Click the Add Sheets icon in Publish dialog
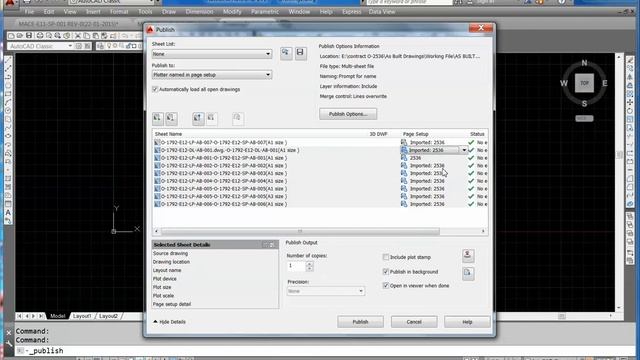The height and width of the screenshot is (360, 640). (158, 119)
